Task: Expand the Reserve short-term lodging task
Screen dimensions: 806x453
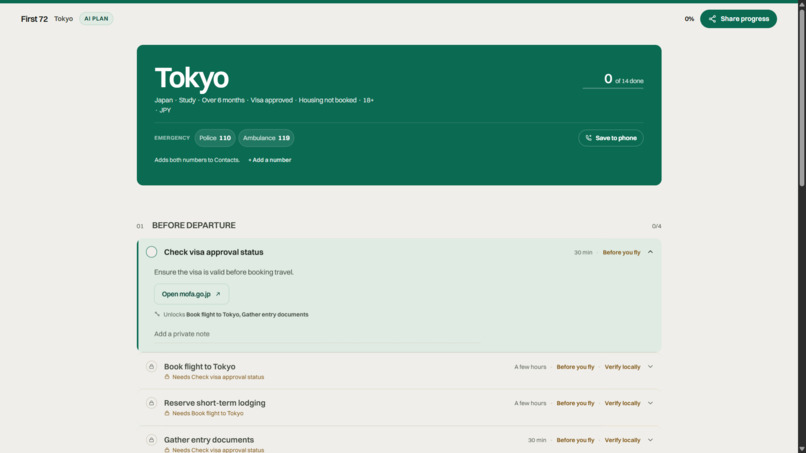Action: (x=650, y=403)
